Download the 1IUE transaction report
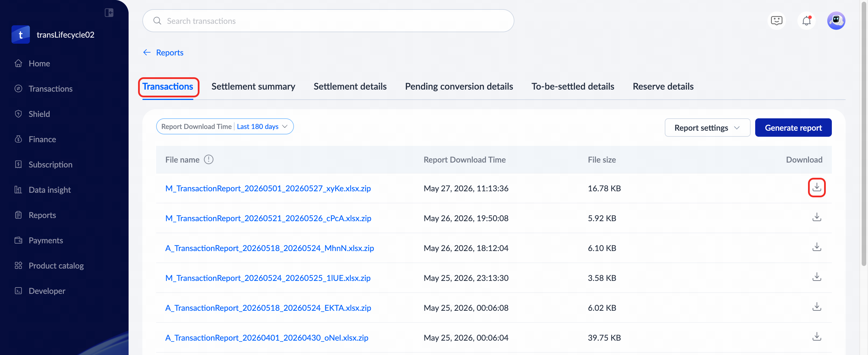The width and height of the screenshot is (868, 355). pos(816,277)
